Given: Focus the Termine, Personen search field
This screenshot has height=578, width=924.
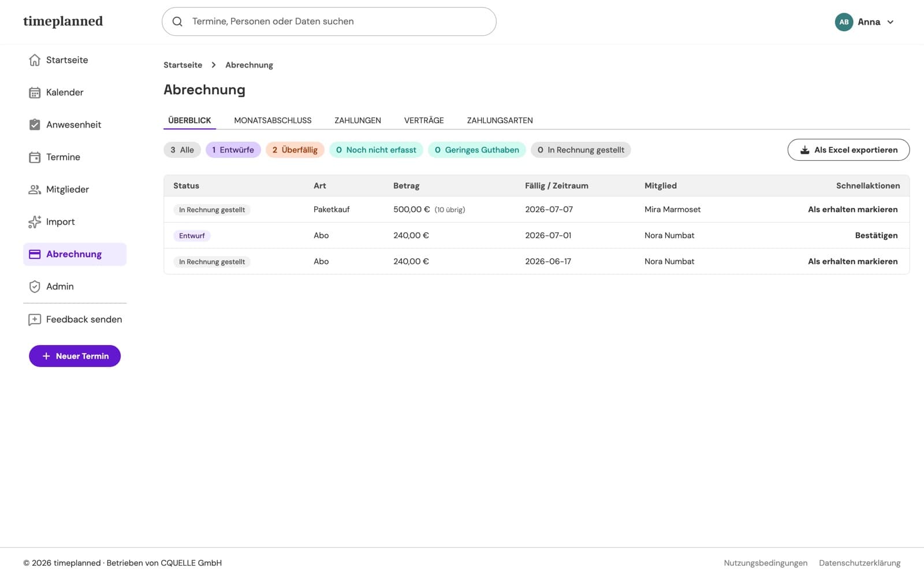Looking at the screenshot, I should tap(329, 21).
